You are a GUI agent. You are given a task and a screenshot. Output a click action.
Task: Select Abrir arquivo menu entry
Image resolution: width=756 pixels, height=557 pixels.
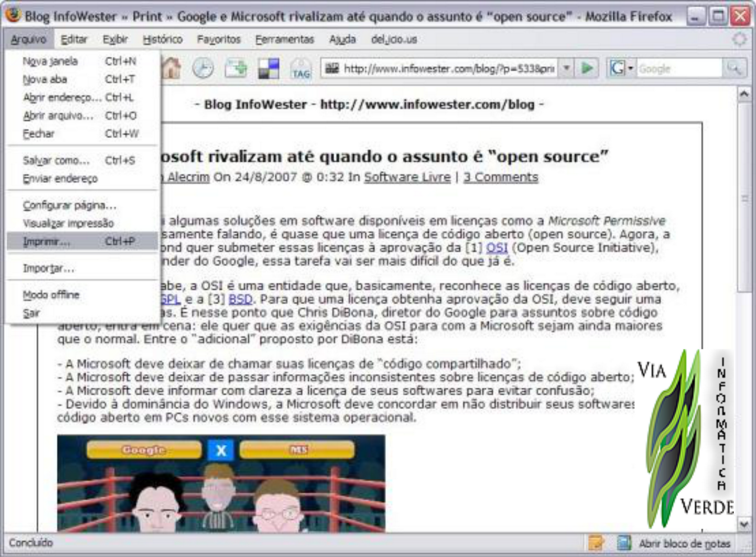tap(83, 115)
